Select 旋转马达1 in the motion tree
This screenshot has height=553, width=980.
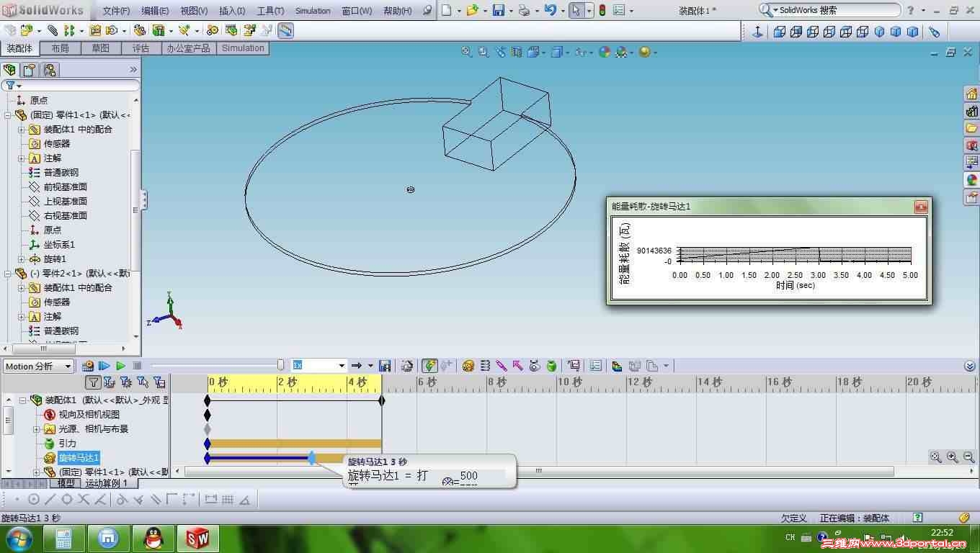tap(79, 458)
